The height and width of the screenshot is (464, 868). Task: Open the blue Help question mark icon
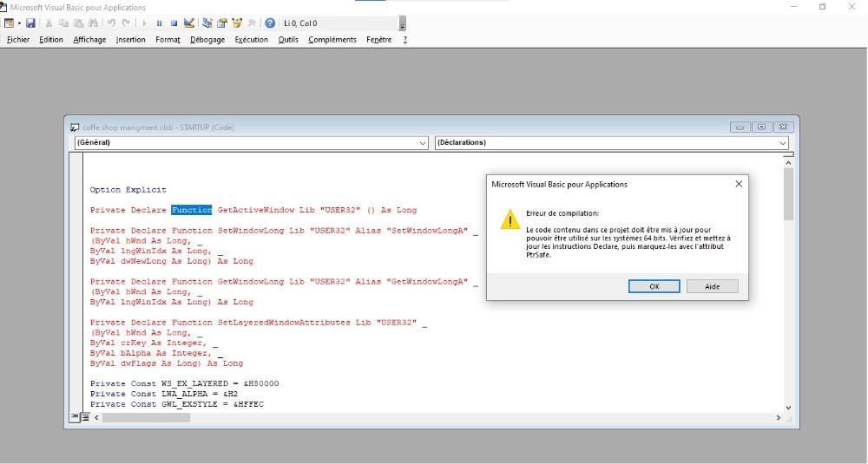270,23
